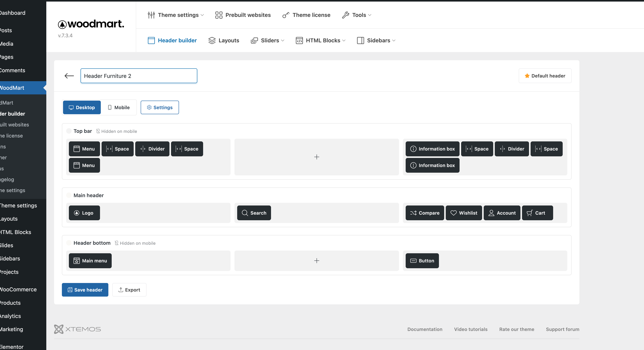Click the Header Furniture 2 name field

pos(139,76)
